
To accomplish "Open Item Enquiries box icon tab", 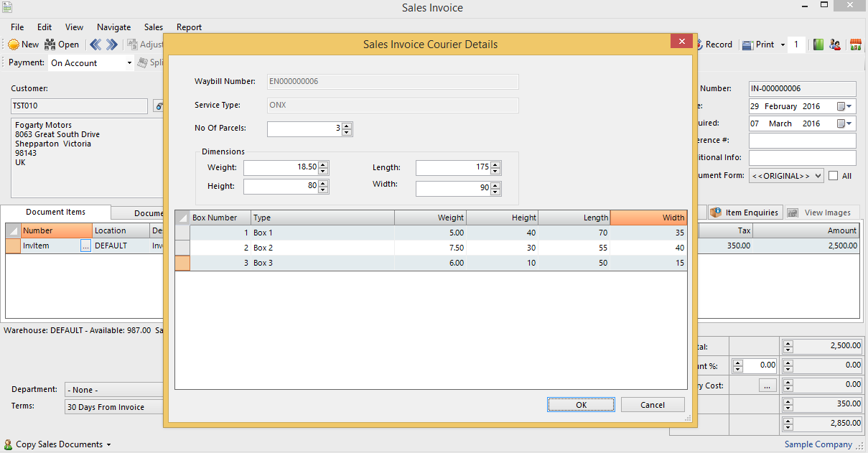I will [x=717, y=213].
